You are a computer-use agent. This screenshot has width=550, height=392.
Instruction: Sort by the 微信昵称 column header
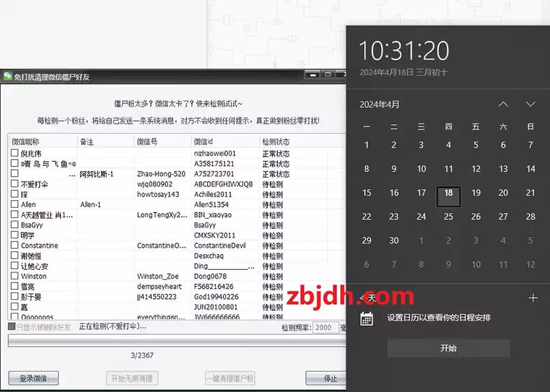[42, 141]
